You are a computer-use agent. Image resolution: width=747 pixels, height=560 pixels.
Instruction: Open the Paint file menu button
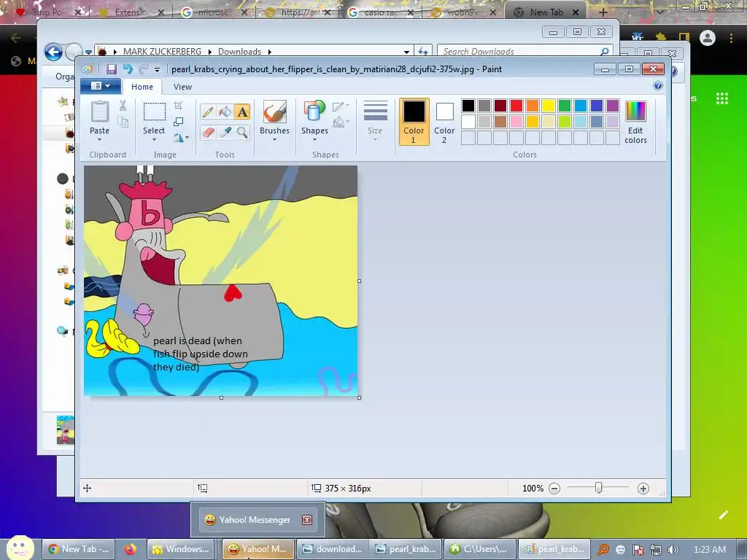tap(101, 86)
